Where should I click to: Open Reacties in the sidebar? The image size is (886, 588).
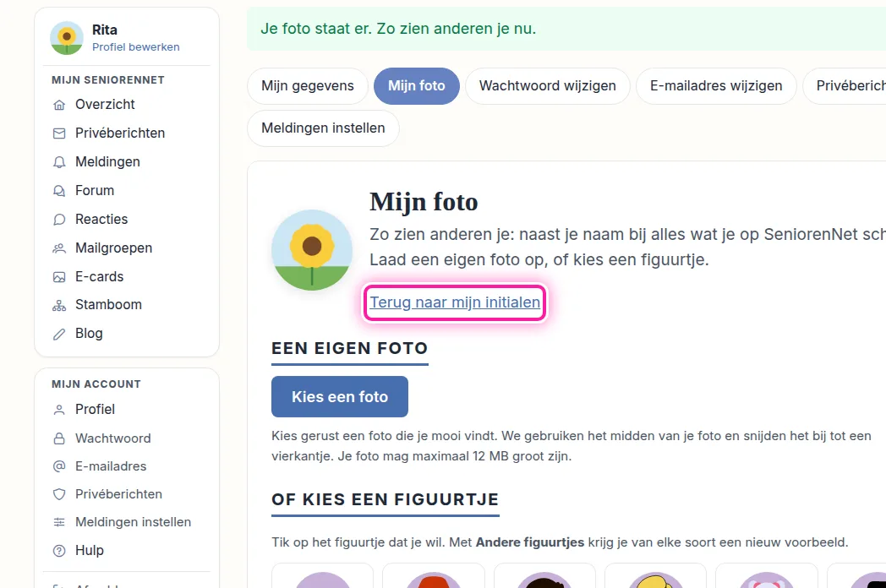coord(101,219)
